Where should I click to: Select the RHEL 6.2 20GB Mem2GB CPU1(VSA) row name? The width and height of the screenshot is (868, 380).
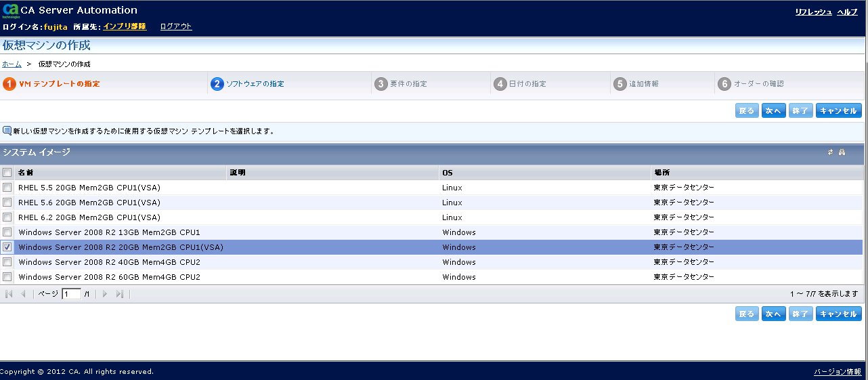coord(89,217)
